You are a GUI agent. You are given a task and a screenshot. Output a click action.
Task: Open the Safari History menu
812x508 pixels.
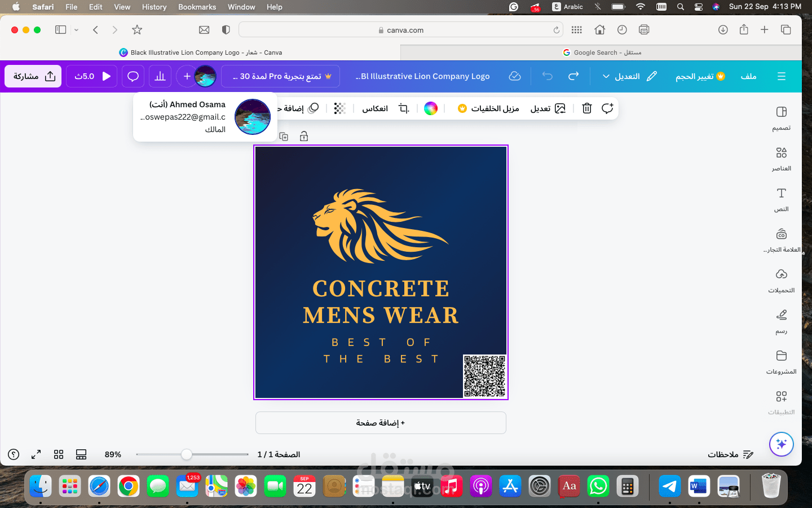tap(155, 7)
